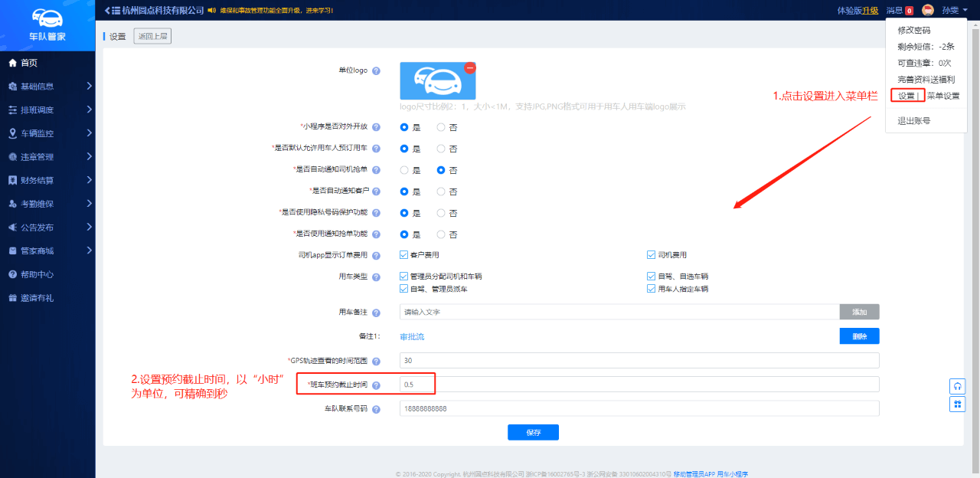The image size is (980, 478).
Task: Choose 修改密码 from user menu
Action: [x=913, y=30]
